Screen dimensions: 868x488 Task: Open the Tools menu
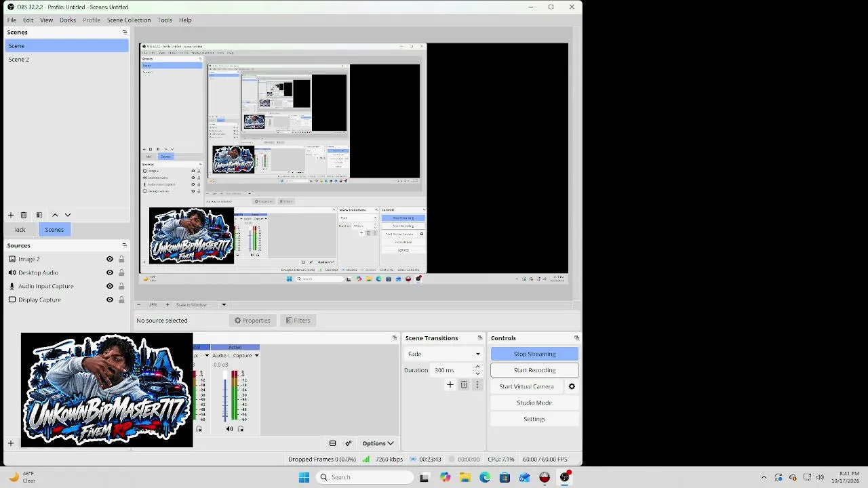165,20
